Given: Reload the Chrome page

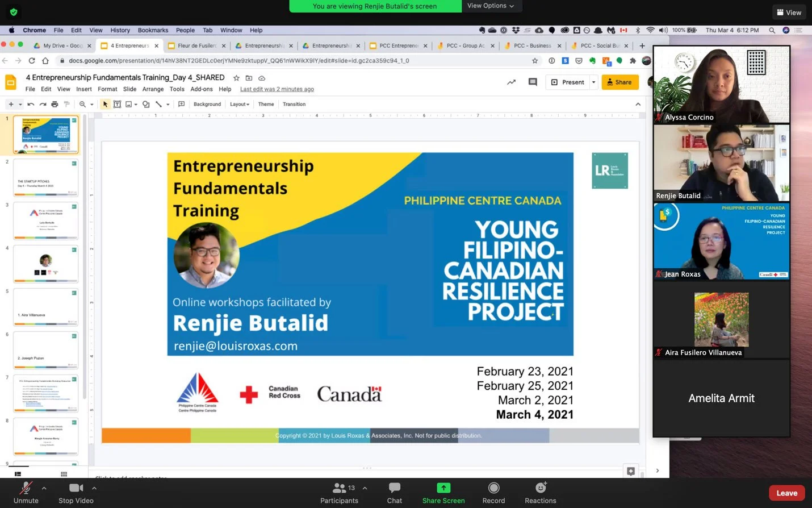Looking at the screenshot, I should (x=32, y=60).
